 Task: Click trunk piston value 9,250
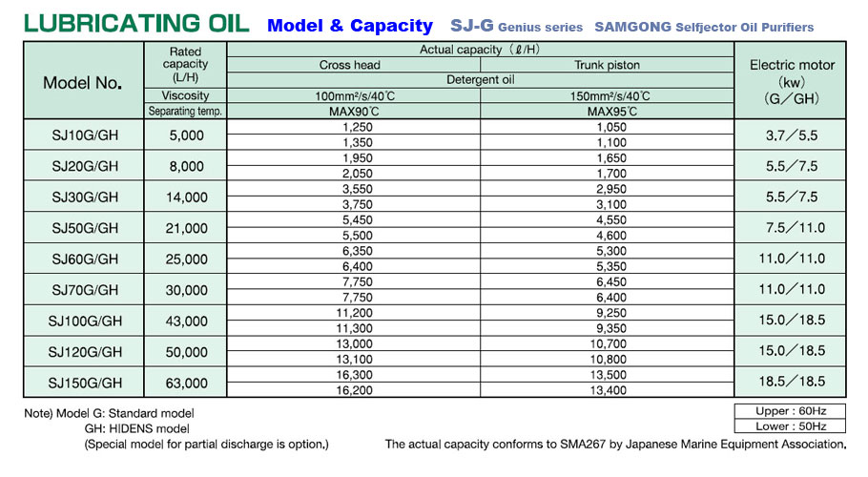click(611, 313)
